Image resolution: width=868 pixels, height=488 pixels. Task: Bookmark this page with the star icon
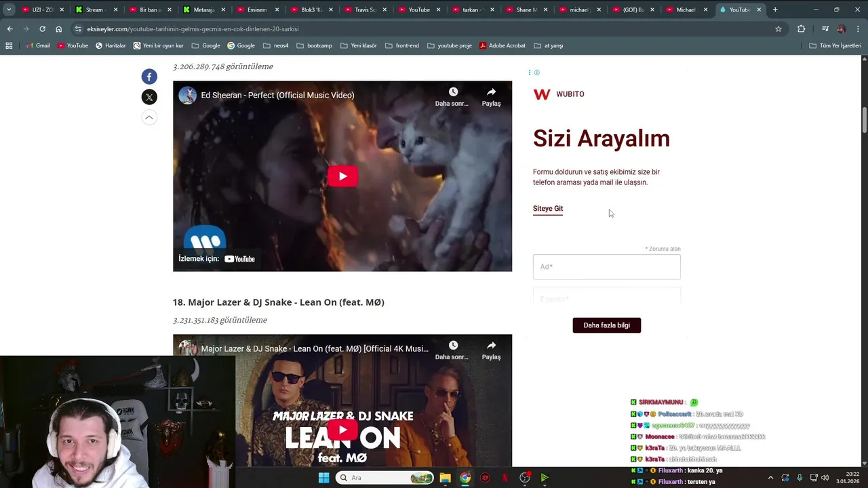tap(778, 29)
